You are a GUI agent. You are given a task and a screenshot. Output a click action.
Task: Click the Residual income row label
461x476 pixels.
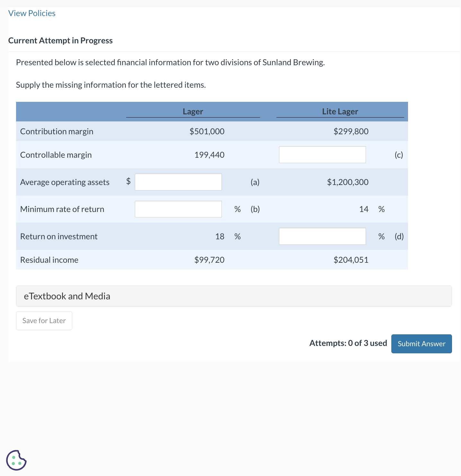[x=49, y=260]
